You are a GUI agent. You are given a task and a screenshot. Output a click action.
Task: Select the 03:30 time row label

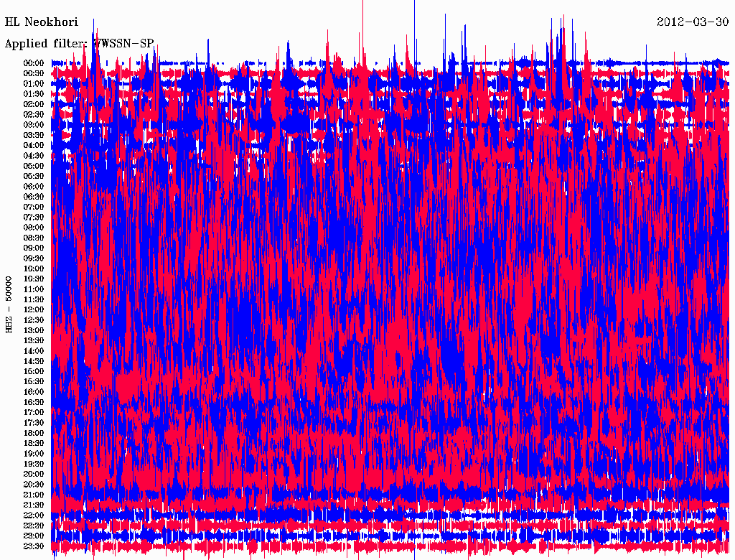click(34, 135)
